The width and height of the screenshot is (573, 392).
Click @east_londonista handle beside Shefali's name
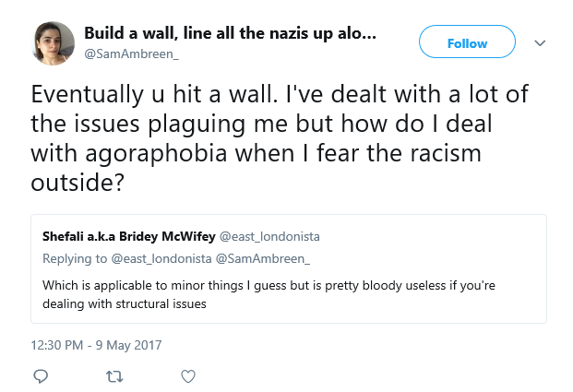pos(269,237)
